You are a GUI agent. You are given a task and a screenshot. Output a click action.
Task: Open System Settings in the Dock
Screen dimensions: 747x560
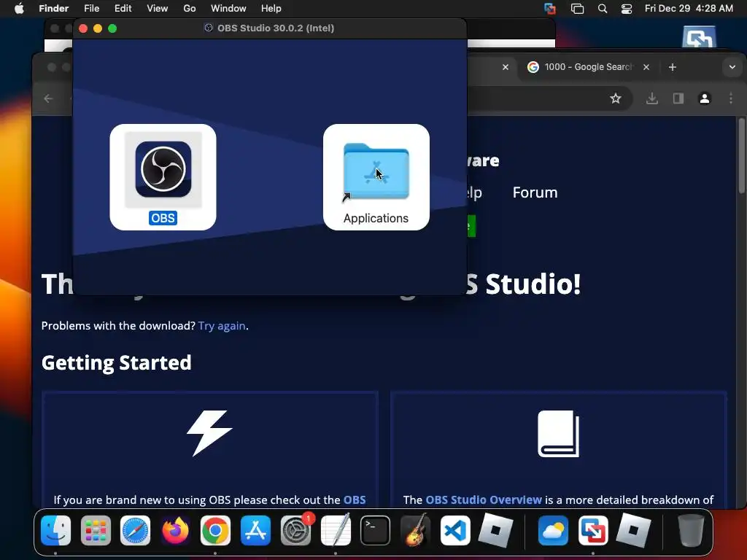[x=295, y=530]
